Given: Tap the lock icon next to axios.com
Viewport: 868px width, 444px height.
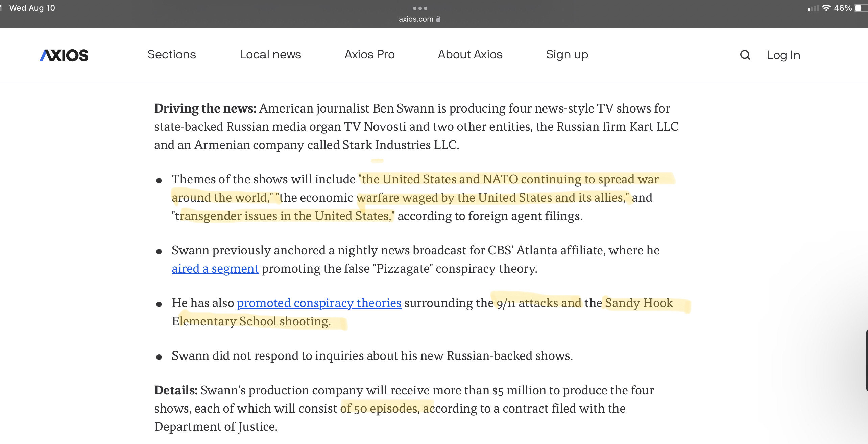Looking at the screenshot, I should coord(438,19).
